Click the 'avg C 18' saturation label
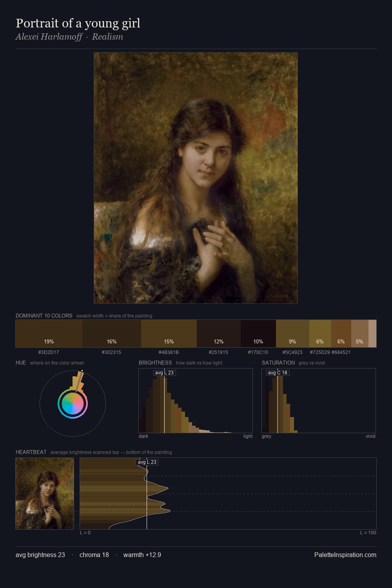 [278, 373]
